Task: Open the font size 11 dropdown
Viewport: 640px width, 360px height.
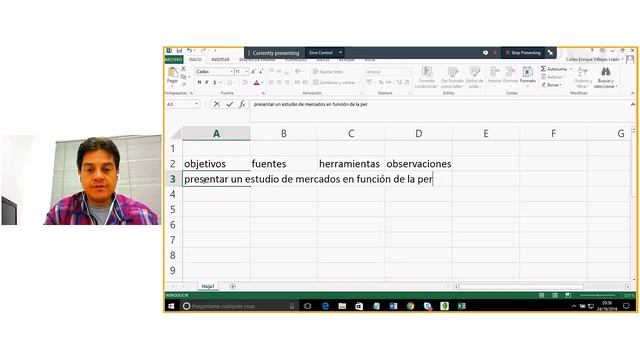Action: pyautogui.click(x=247, y=71)
